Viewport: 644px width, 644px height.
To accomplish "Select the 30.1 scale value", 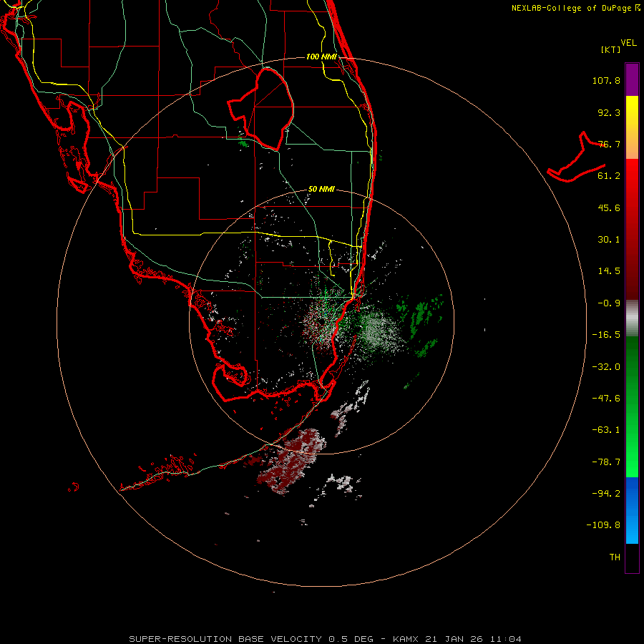I will point(609,240).
